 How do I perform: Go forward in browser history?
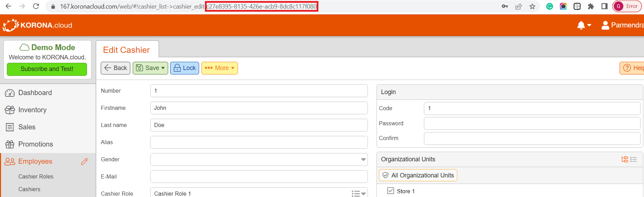(x=22, y=6)
